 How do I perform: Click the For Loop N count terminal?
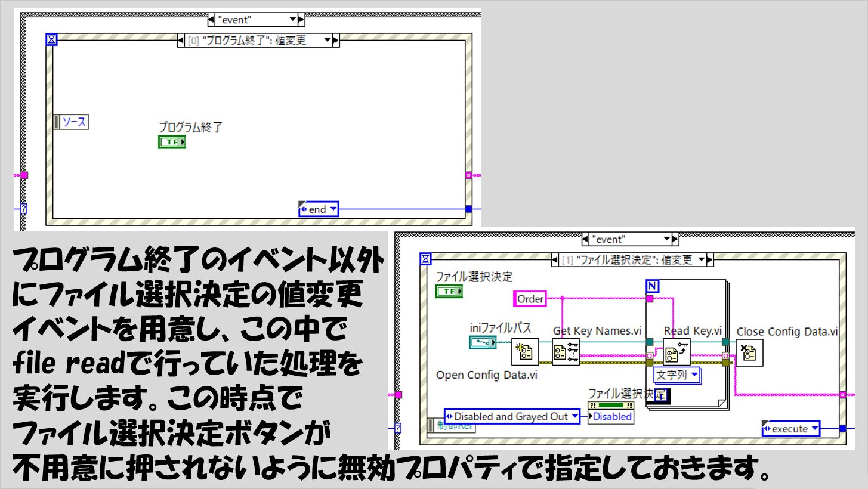[653, 286]
